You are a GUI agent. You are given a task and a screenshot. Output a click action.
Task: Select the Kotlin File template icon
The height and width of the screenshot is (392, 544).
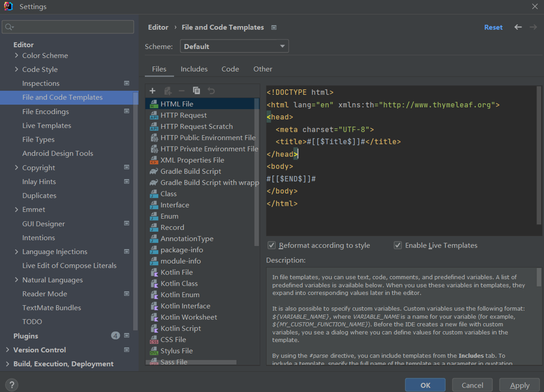(x=154, y=273)
